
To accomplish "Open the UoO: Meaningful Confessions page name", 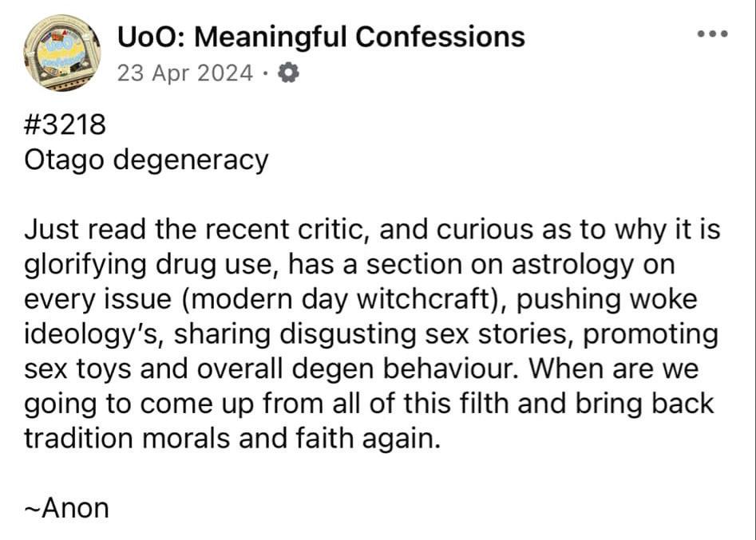I will coord(321,37).
